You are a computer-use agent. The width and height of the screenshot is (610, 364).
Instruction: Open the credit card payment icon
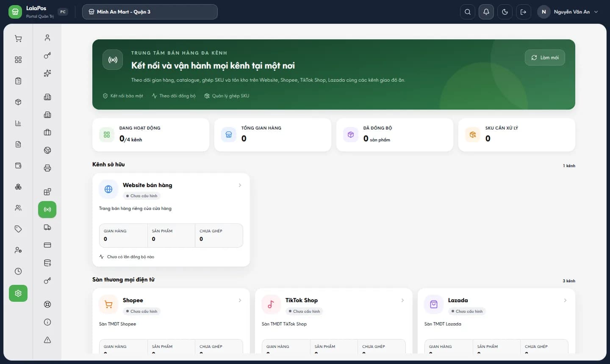(x=47, y=245)
